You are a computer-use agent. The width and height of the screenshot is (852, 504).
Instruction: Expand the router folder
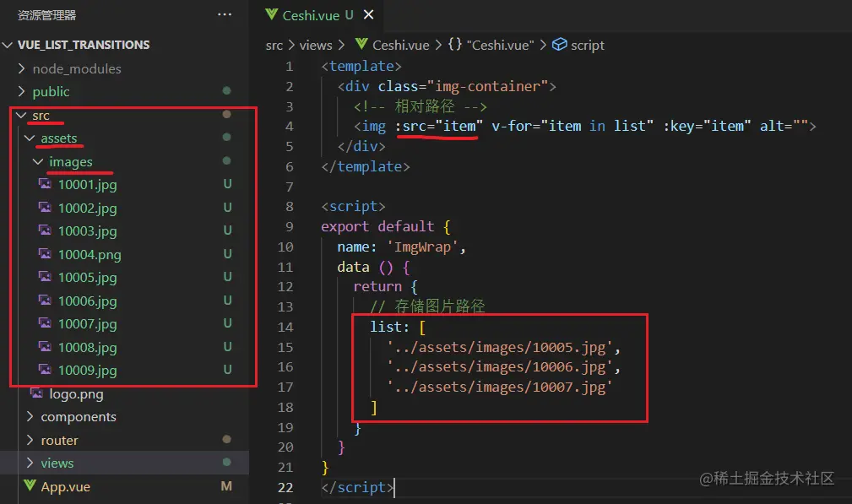tap(30, 440)
